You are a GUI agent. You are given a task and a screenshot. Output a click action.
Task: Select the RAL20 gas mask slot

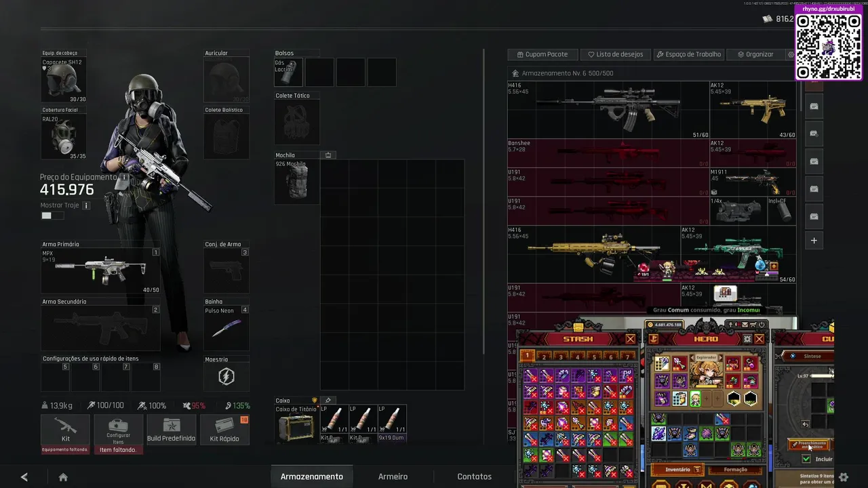[x=64, y=138]
